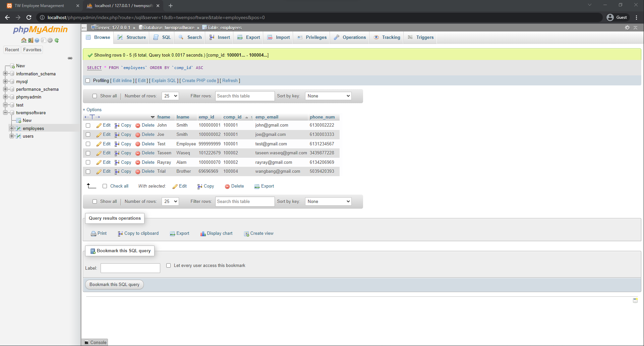Enable the Check all checkbox
This screenshot has width=644, height=346.
[x=105, y=186]
